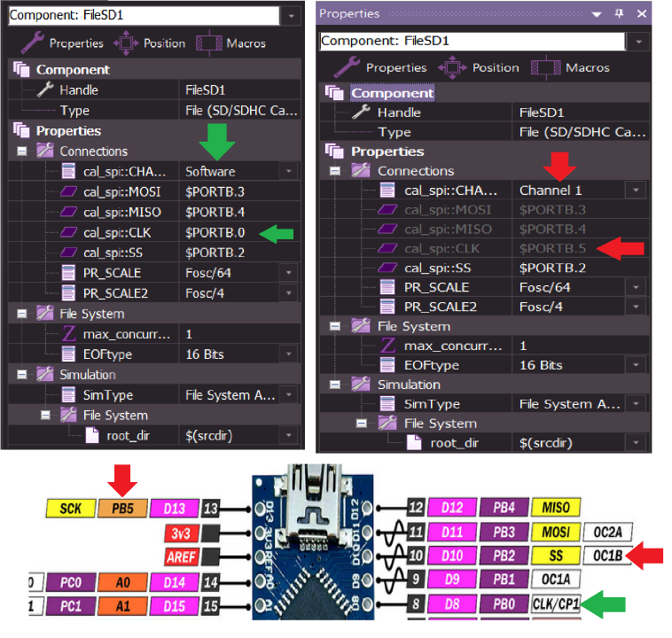Click the root_dir file icon in the right panel
Image resolution: width=672 pixels, height=638 pixels.
415,442
